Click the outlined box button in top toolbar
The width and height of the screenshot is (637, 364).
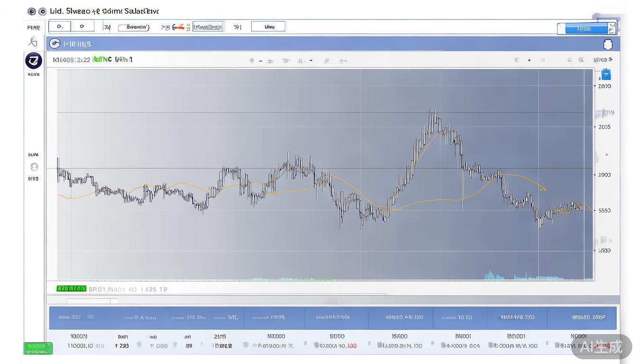[x=268, y=27]
